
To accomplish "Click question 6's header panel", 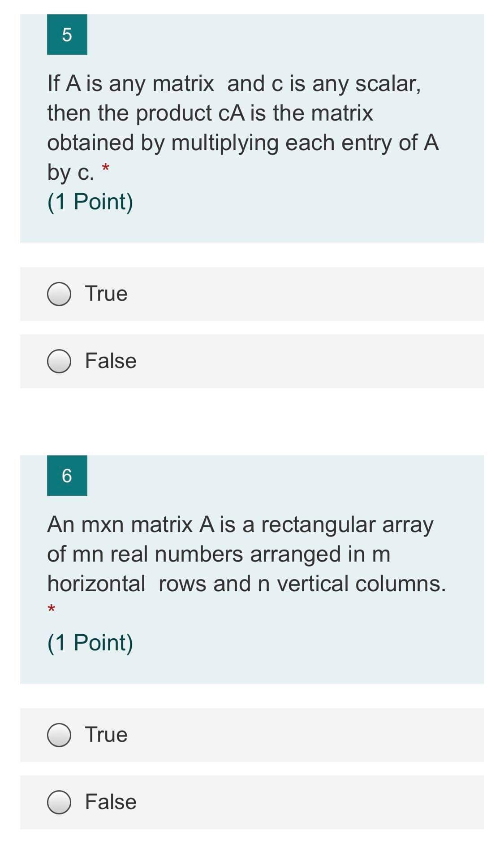I will coord(251,569).
